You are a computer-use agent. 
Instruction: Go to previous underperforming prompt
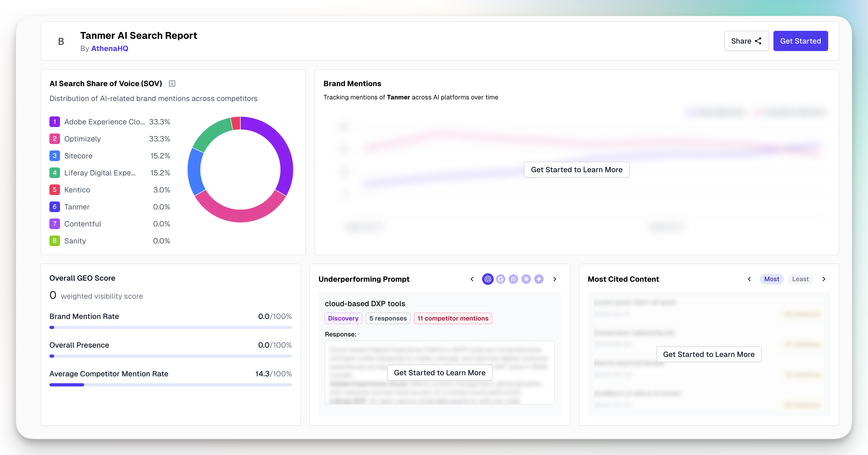(x=472, y=279)
